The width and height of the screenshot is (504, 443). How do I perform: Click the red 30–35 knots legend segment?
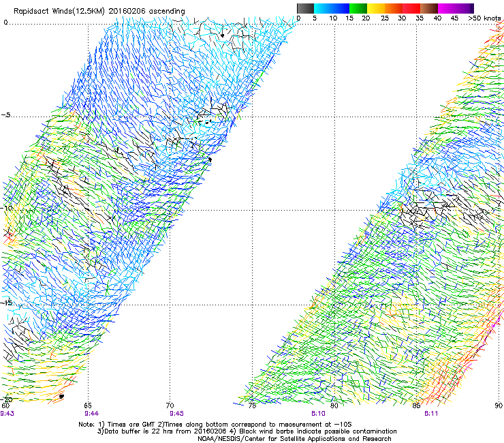(x=411, y=8)
